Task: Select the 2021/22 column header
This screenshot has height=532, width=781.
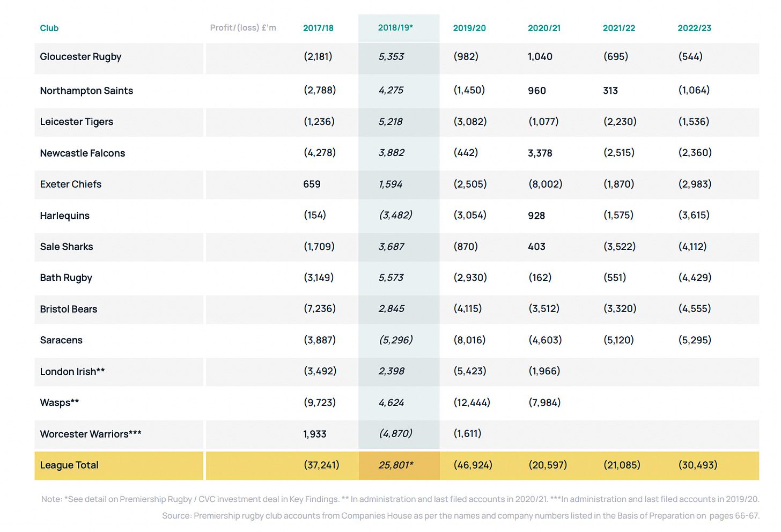Action: coord(618,28)
